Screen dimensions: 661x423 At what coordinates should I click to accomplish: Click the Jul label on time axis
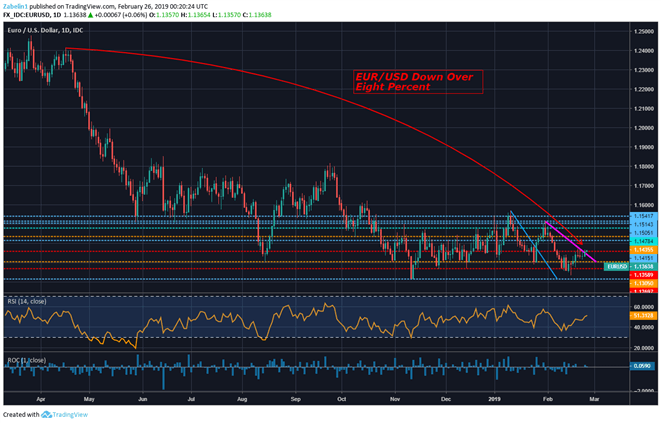click(x=191, y=399)
